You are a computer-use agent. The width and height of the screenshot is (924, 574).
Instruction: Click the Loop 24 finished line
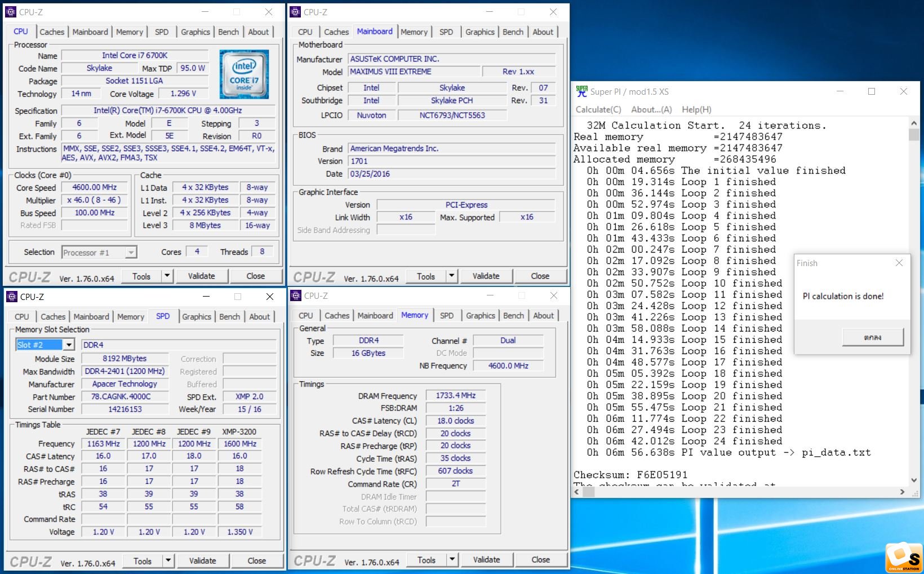coord(685,441)
